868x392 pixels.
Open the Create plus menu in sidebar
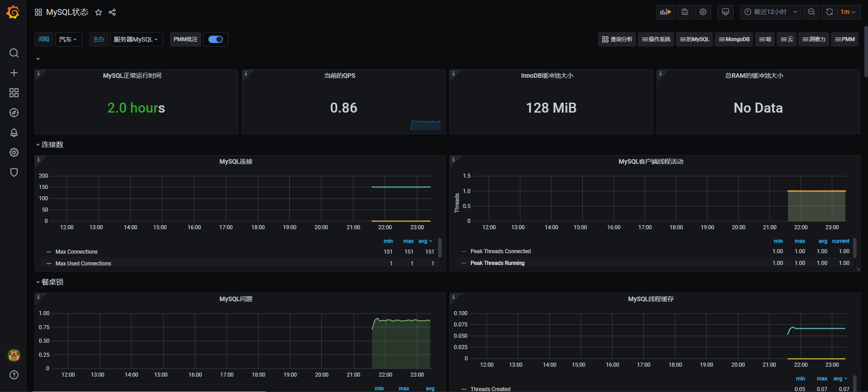(x=14, y=73)
